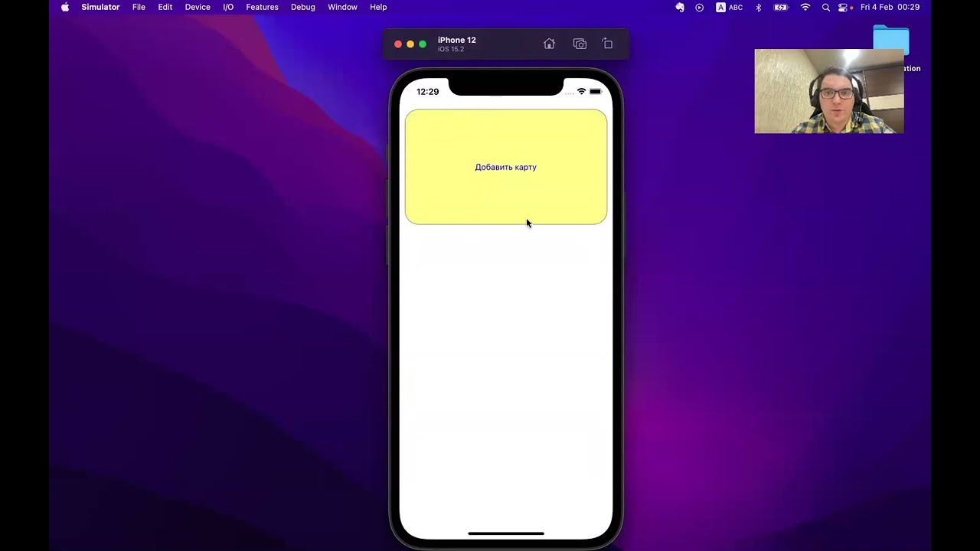
Task: Rotate the simulated device icon
Action: point(608,44)
